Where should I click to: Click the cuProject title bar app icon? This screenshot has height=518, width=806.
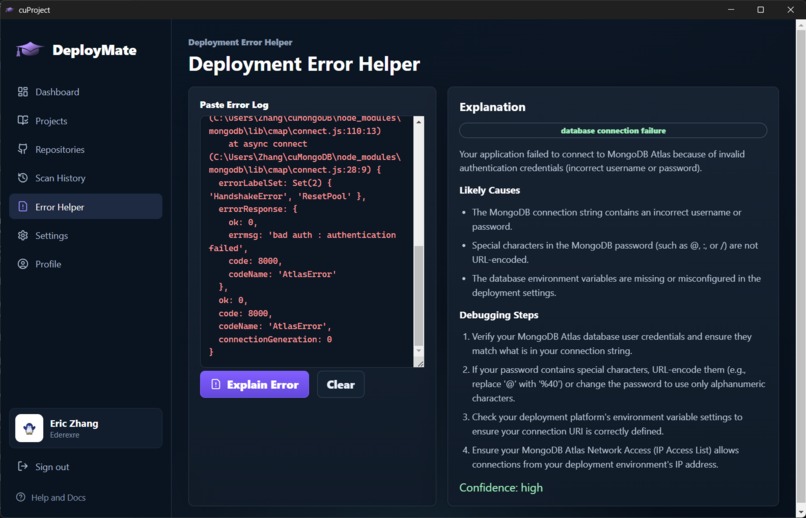[9, 10]
